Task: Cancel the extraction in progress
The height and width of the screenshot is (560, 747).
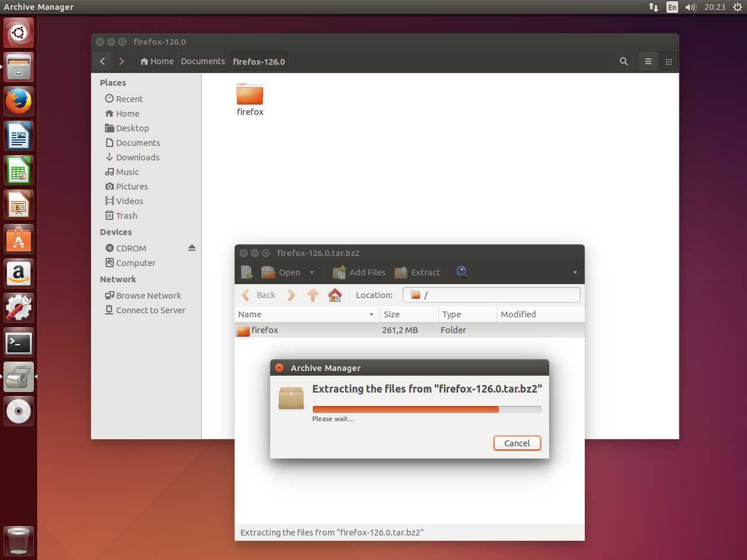Action: (x=517, y=443)
